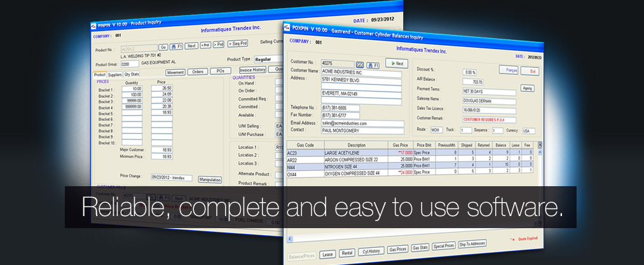The width and height of the screenshot is (644, 265).
Task: Click Bracket 1 price field 26.50
Action: click(162, 88)
